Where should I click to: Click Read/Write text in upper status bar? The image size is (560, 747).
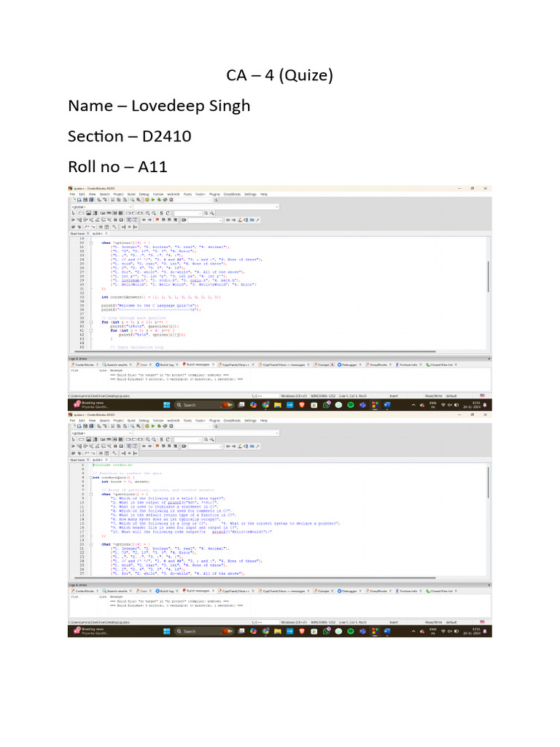pyautogui.click(x=433, y=396)
